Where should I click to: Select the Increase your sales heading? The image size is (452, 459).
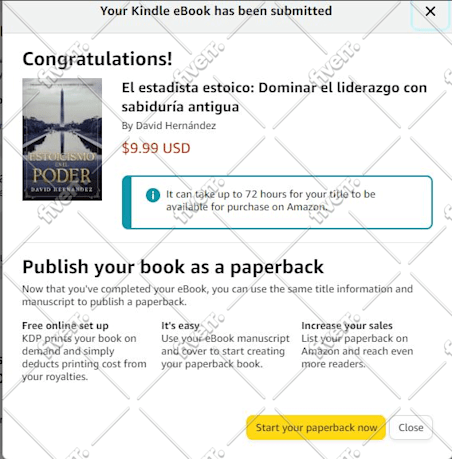point(347,325)
